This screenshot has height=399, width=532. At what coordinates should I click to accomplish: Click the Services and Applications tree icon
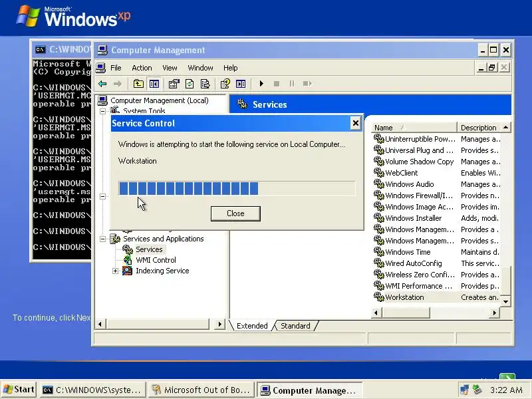tap(115, 239)
